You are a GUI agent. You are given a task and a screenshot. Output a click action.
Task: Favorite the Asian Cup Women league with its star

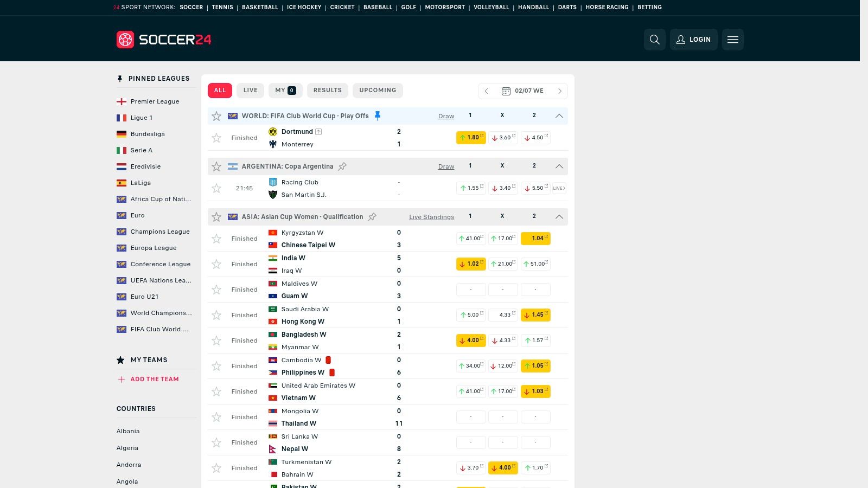(x=216, y=216)
